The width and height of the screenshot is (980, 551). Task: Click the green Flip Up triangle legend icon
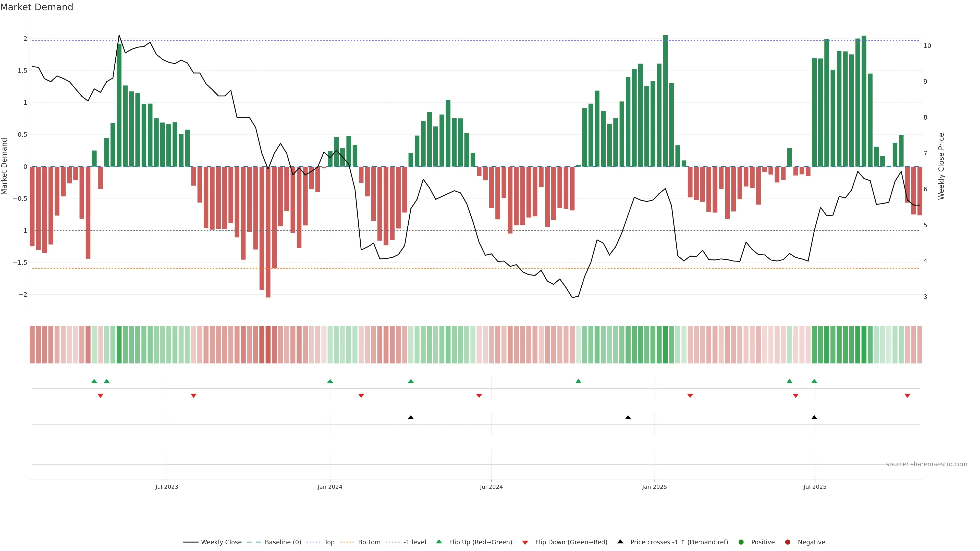pos(439,542)
